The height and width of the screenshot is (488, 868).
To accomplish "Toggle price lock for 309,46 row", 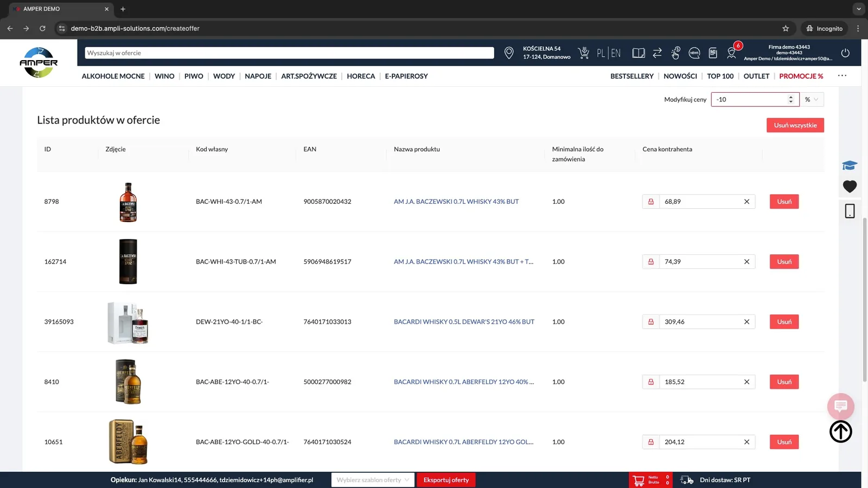I will (651, 322).
